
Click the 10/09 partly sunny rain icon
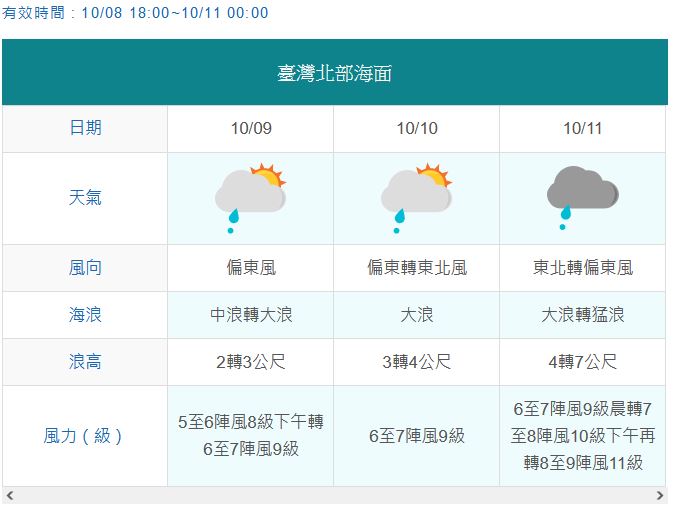point(251,198)
